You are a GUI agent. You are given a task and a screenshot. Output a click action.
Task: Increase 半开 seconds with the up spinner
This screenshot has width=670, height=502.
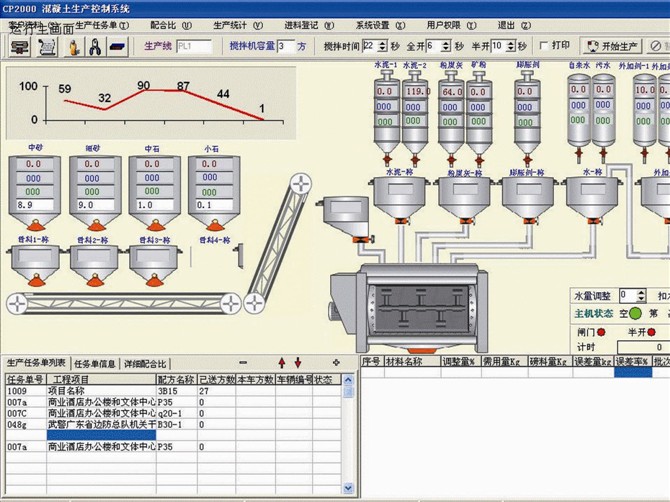[511, 43]
